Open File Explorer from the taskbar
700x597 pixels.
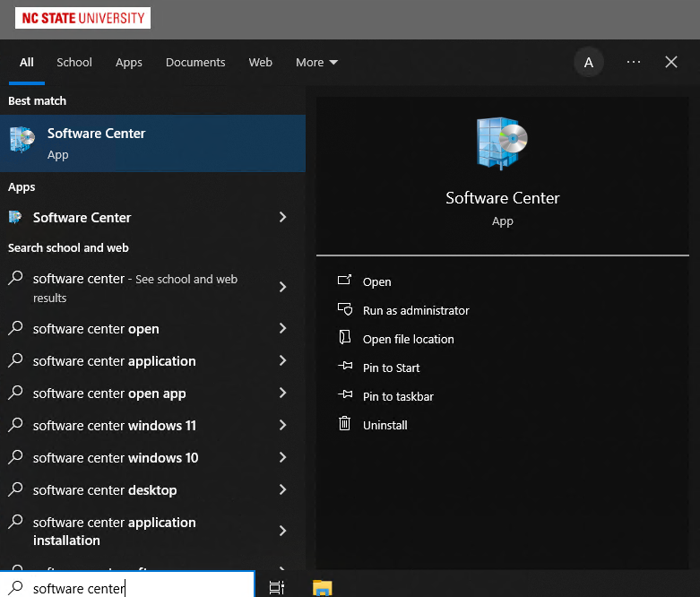(x=322, y=587)
